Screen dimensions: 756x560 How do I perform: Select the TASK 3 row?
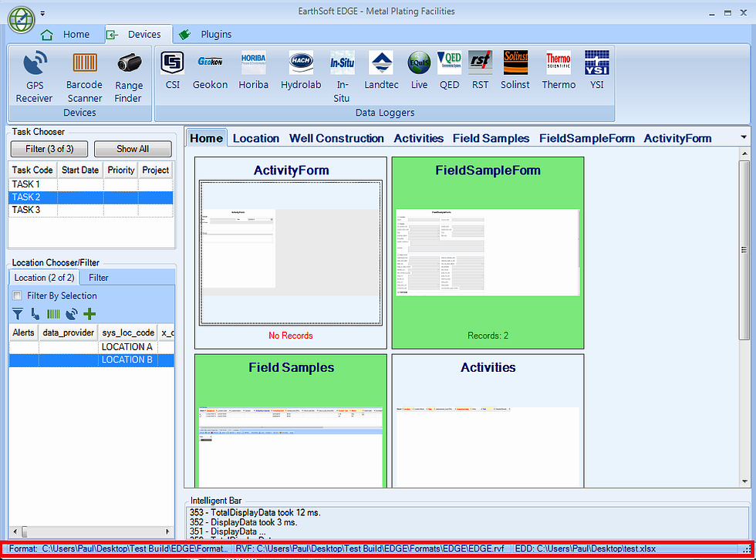(26, 210)
